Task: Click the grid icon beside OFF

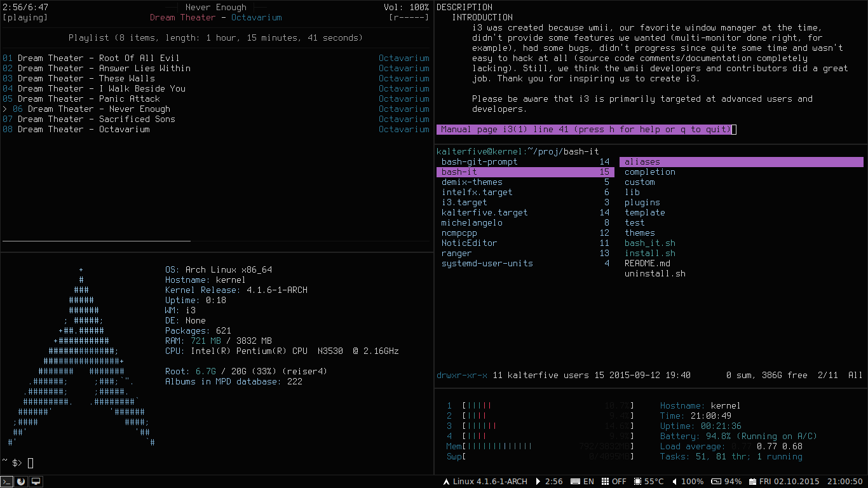Action: click(605, 482)
